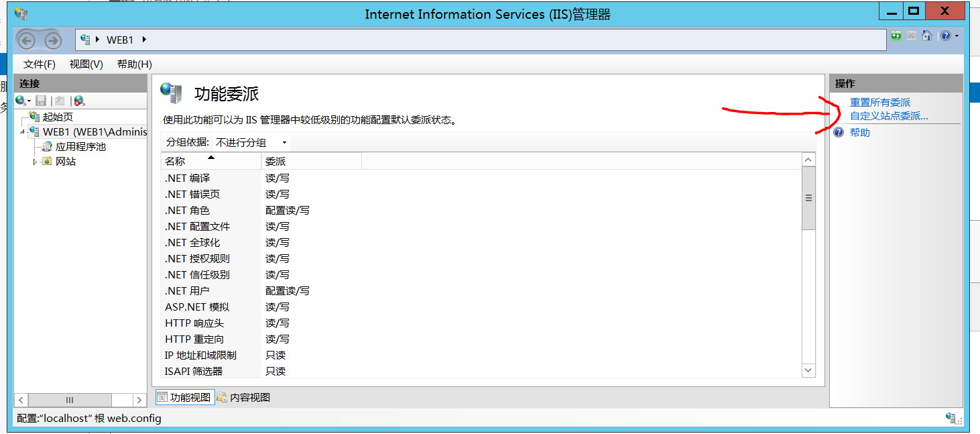Select 网站 in the tree
The image size is (980, 434).
(x=66, y=162)
